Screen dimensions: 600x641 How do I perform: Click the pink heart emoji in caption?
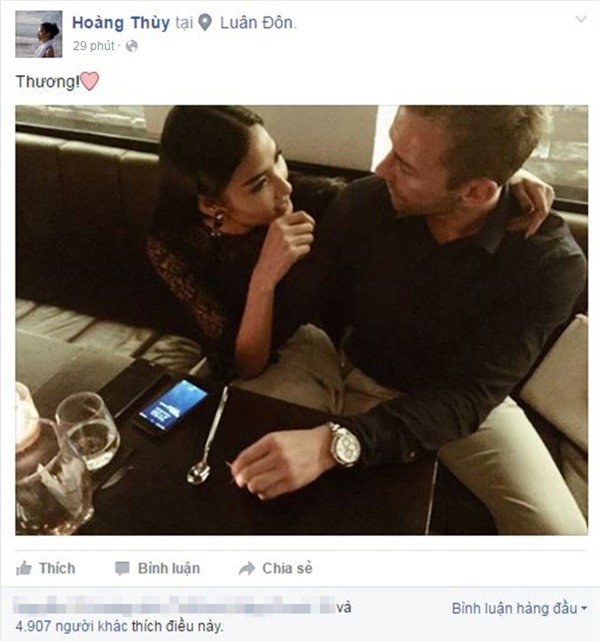(90, 81)
